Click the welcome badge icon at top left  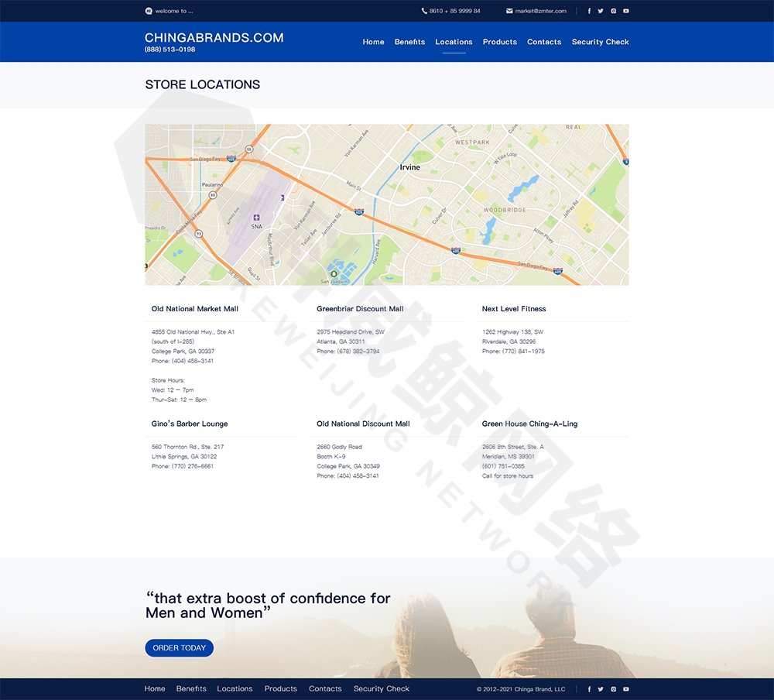tap(149, 11)
